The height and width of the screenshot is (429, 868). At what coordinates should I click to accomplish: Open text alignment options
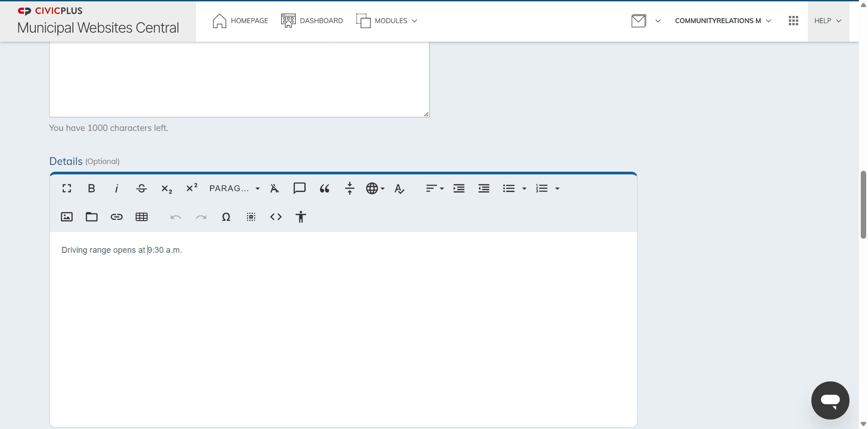[x=435, y=188]
